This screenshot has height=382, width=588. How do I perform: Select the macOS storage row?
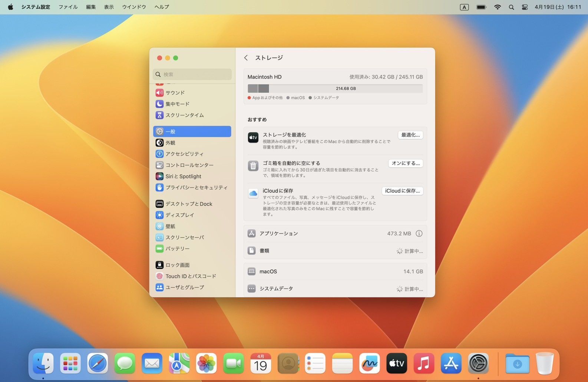pos(335,271)
